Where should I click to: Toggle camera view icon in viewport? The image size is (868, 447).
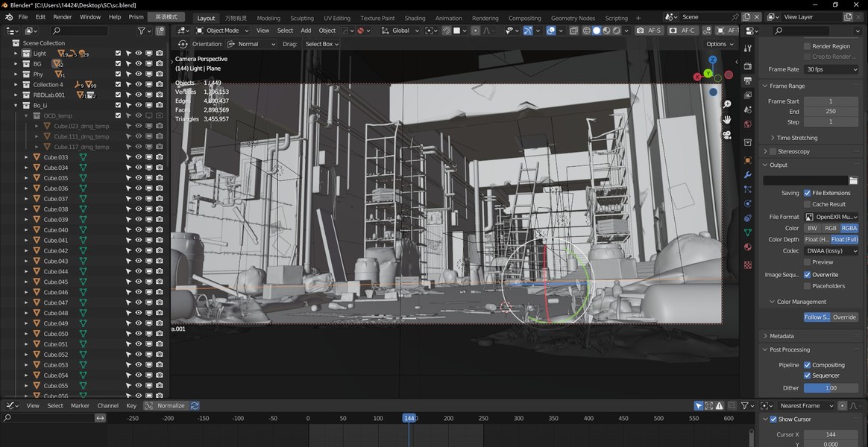click(727, 135)
